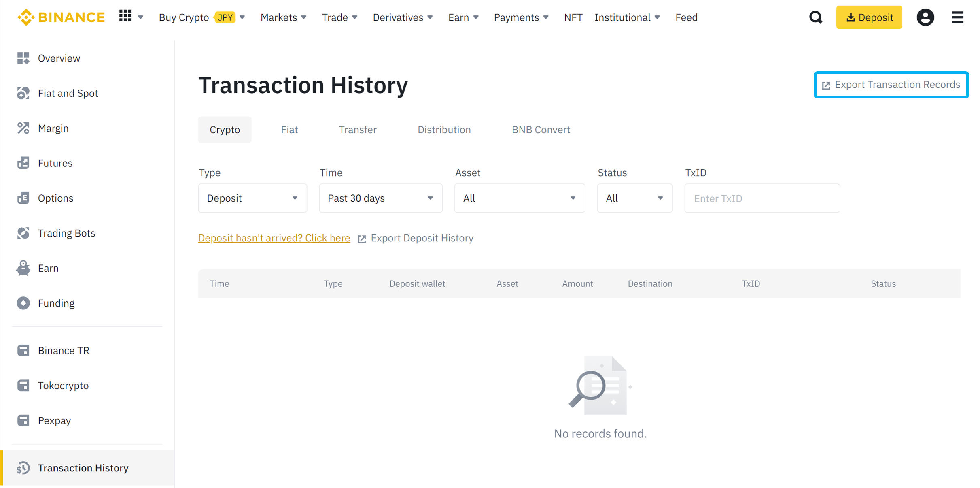980x488 pixels.
Task: Open Trading Bots in sidebar
Action: pos(66,233)
